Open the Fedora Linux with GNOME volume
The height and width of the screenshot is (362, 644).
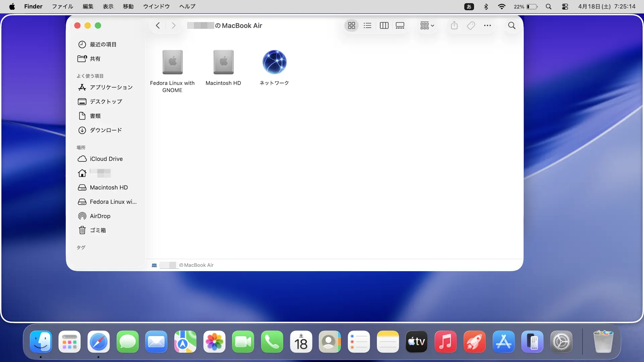click(172, 62)
